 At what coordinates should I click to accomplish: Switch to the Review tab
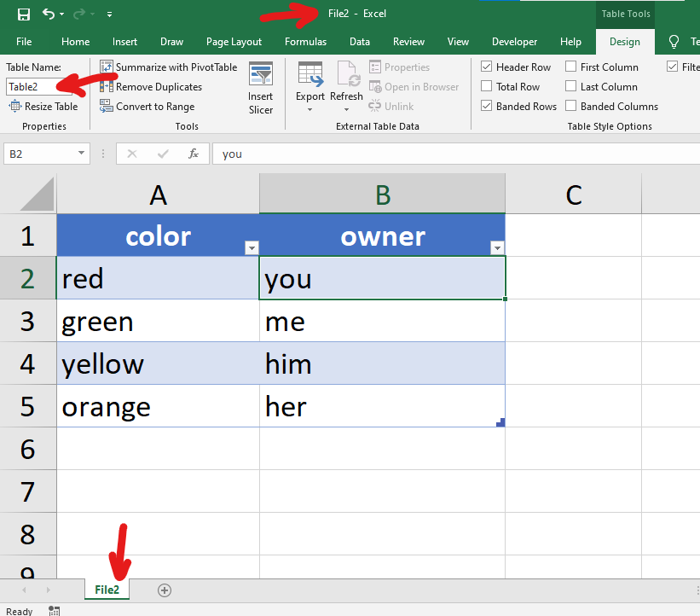click(408, 42)
